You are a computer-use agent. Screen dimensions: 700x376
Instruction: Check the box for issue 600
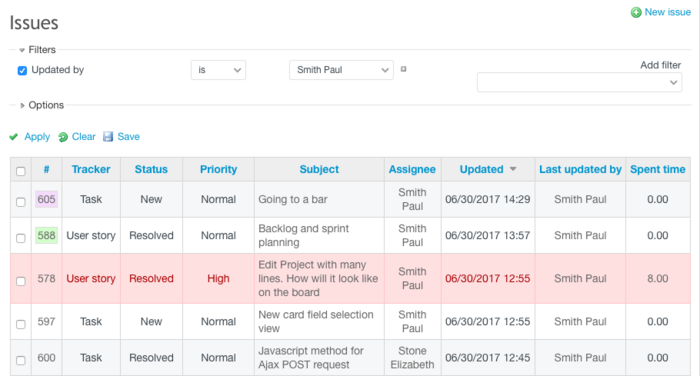[x=21, y=360]
